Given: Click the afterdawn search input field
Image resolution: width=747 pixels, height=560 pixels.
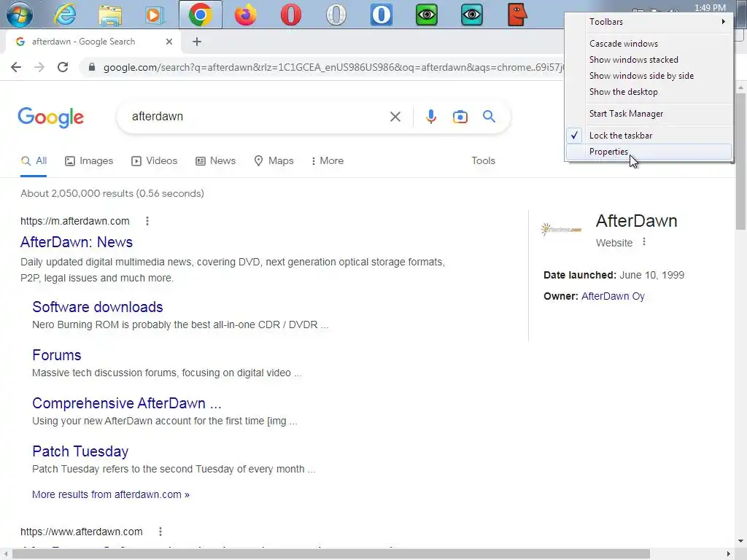Looking at the screenshot, I should click(252, 117).
